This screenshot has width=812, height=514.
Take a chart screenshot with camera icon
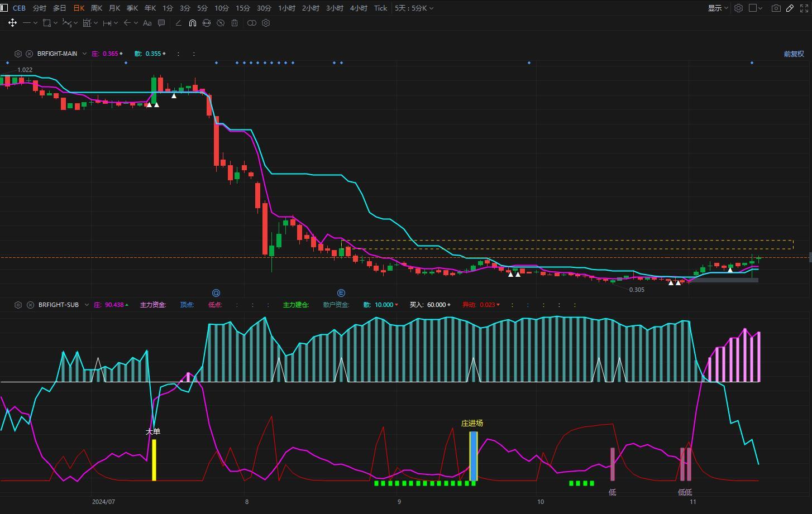click(776, 8)
